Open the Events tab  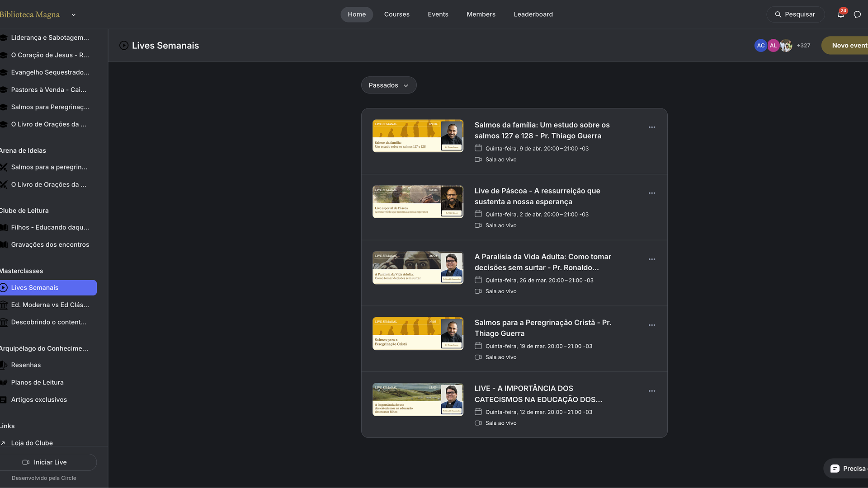[x=438, y=14]
